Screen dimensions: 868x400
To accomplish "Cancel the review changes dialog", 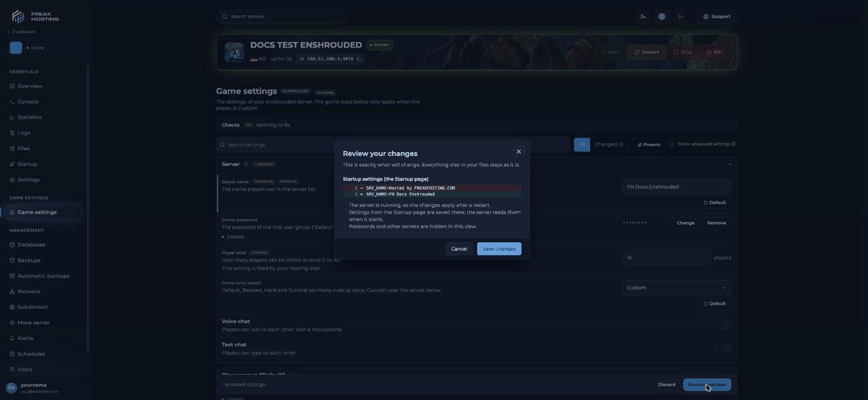I will [x=459, y=249].
